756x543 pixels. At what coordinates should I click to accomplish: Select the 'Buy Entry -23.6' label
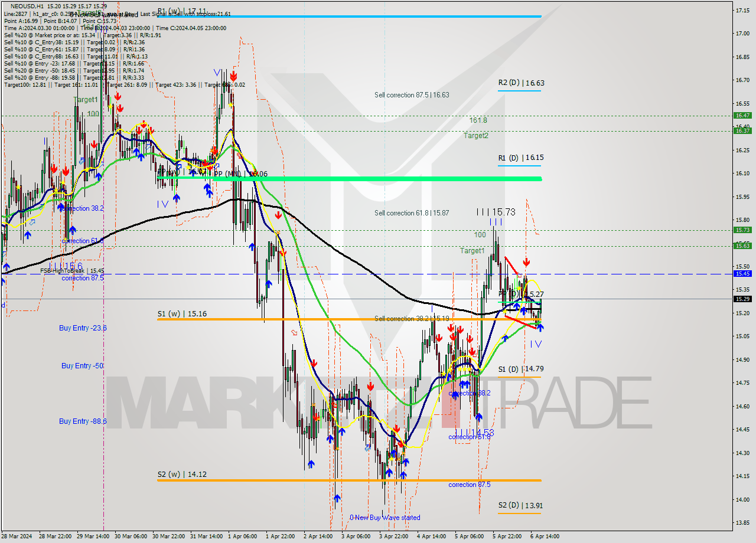tap(83, 328)
